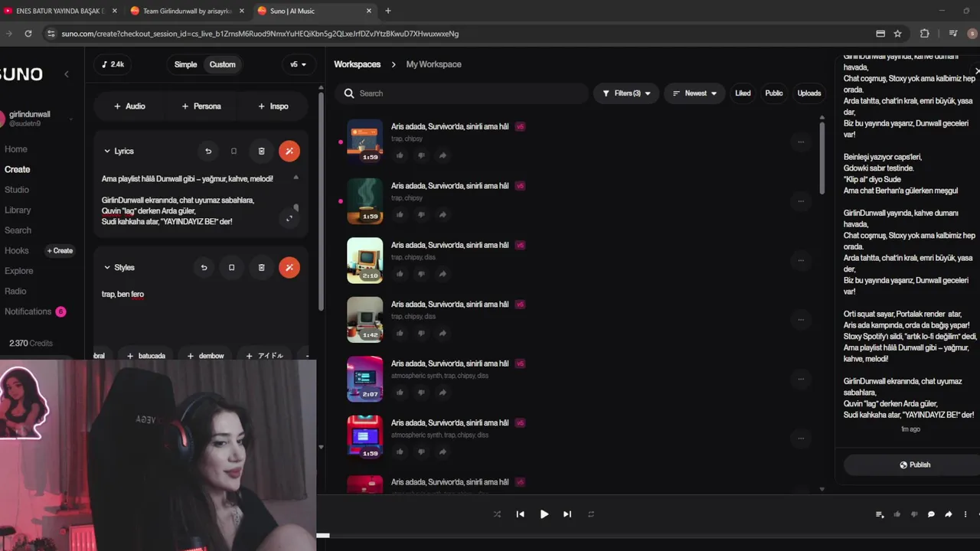Open more options for the 2:10 song

(801, 260)
